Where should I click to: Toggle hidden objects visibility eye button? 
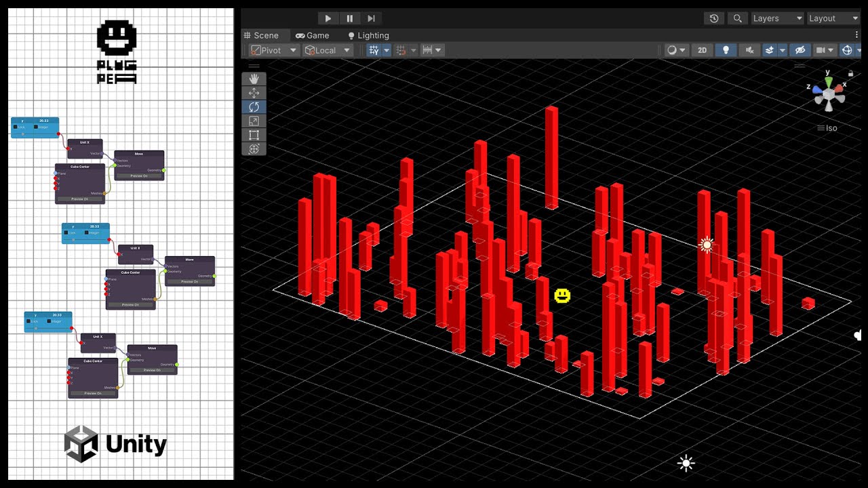[x=800, y=50]
